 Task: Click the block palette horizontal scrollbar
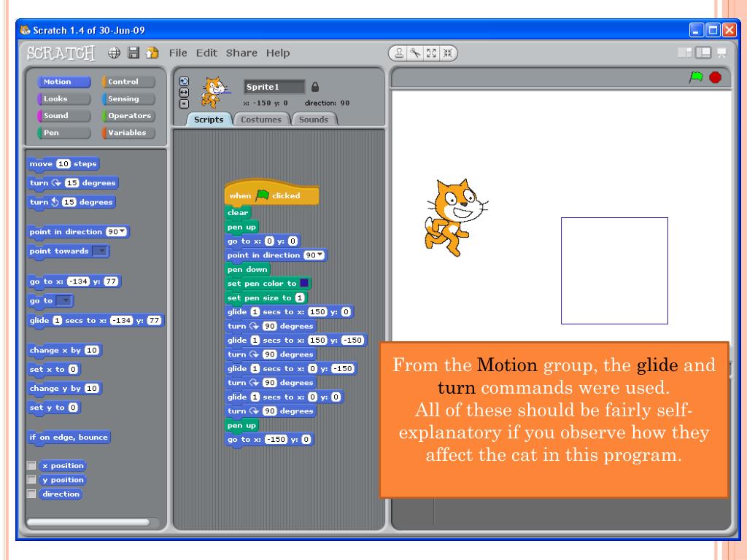click(88, 522)
